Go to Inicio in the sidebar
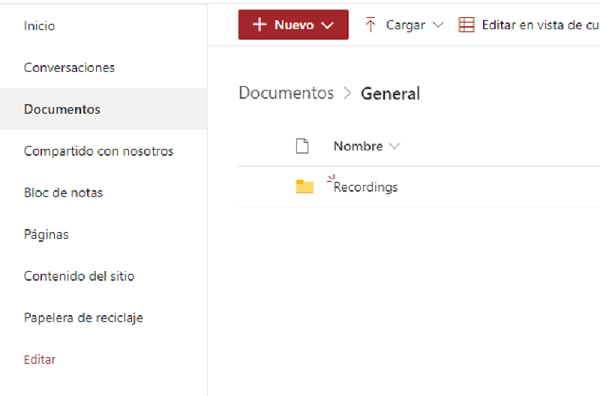The image size is (600, 396). 39,26
